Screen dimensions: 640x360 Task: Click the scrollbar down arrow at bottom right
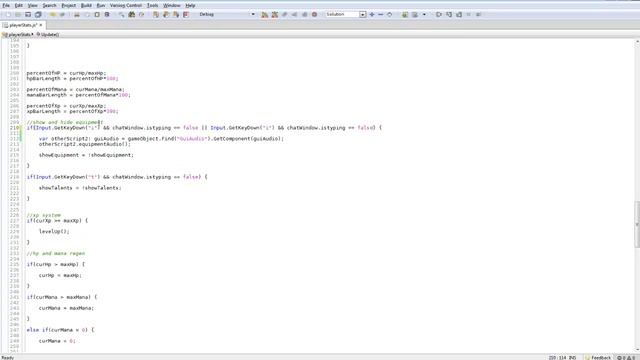click(x=637, y=350)
